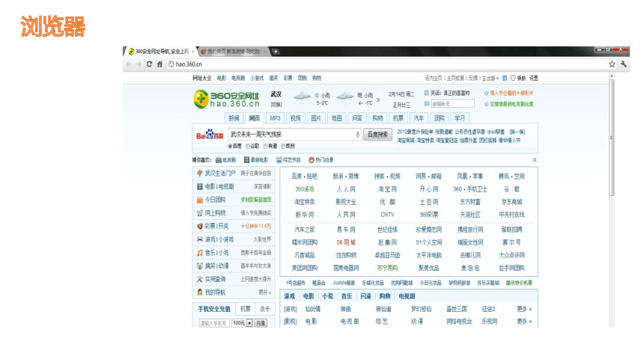This screenshot has height=362, width=644.
Task: Click the red icon beside 热门动漫
Action: pos(312,159)
